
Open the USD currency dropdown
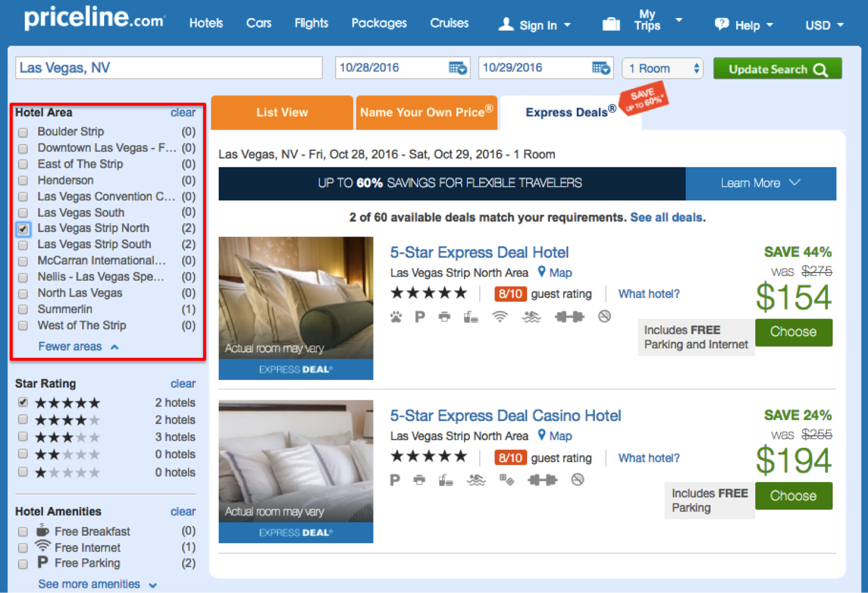[x=825, y=25]
